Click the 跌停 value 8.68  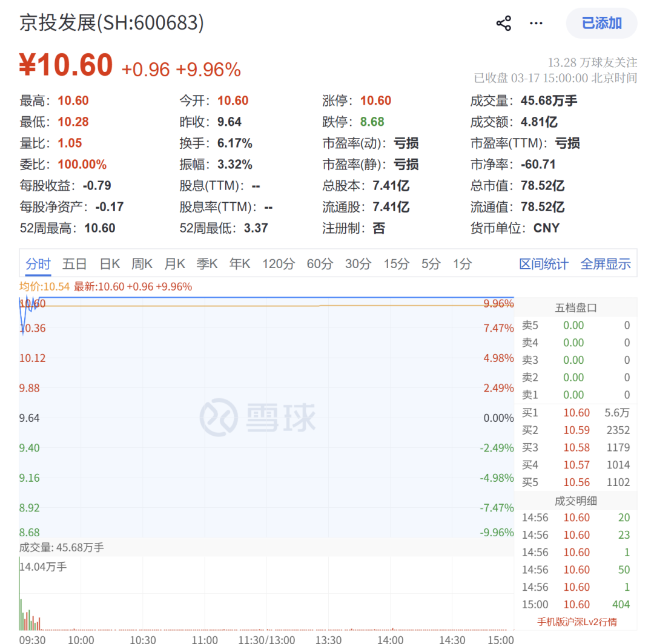pos(372,122)
